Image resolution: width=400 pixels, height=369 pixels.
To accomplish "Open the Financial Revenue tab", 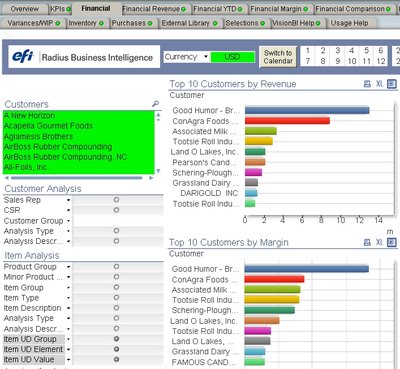I will click(154, 9).
